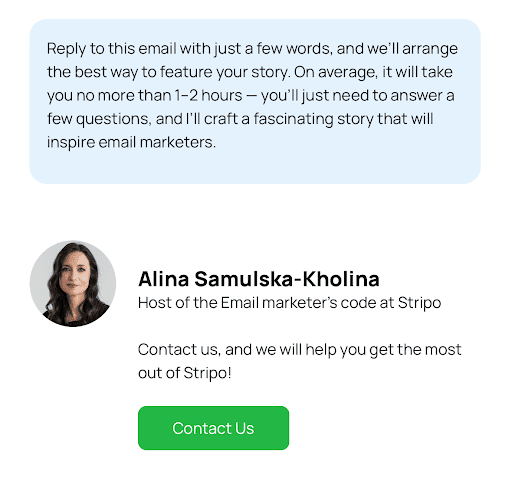Viewport: 512px width, 478px height.
Task: Click the word 'arrange' ending the first line
Action: [x=430, y=49]
